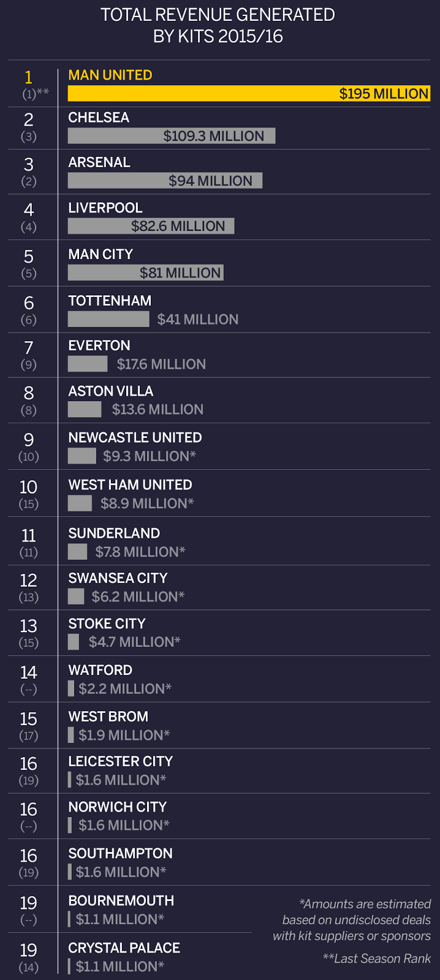Click Bournemouth's $1.1 million label
The image size is (440, 980).
pyautogui.click(x=119, y=919)
